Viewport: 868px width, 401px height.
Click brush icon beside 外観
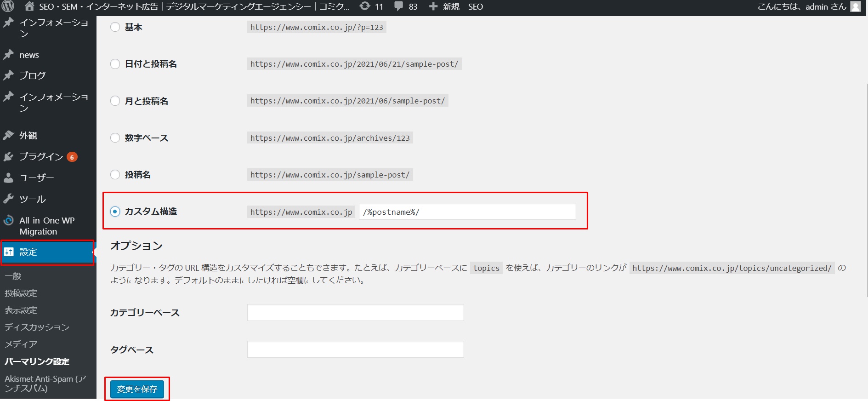coord(8,135)
